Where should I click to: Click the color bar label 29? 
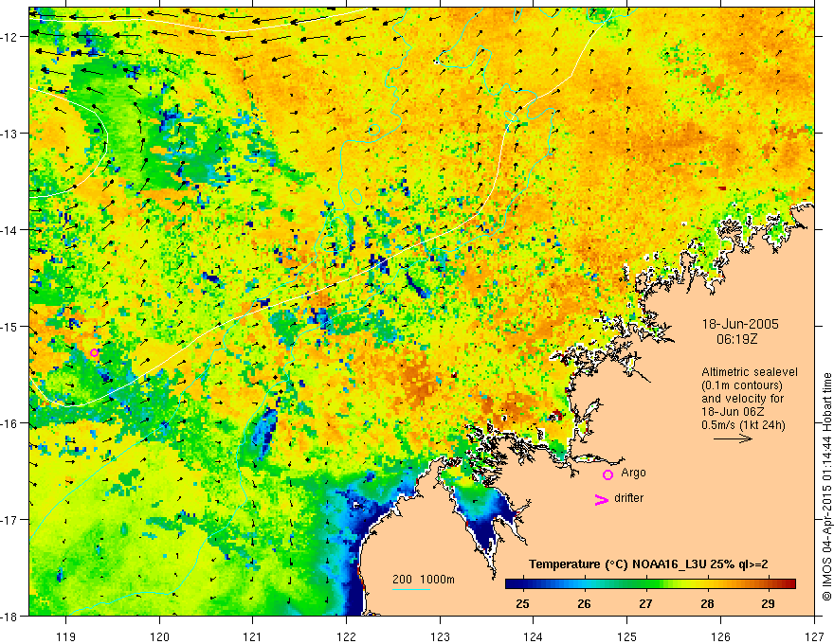tap(768, 603)
